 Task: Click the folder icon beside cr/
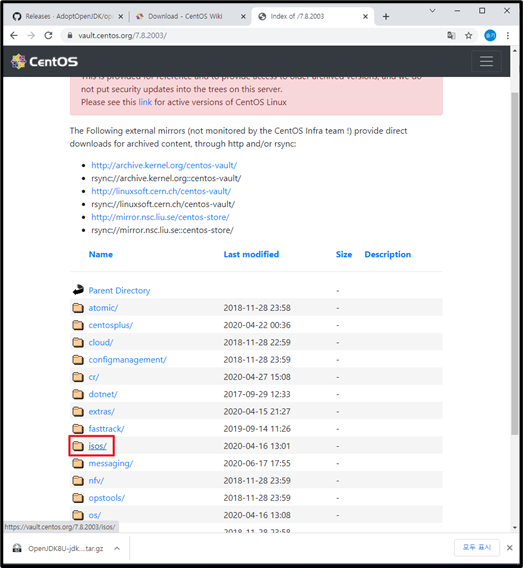tap(78, 377)
